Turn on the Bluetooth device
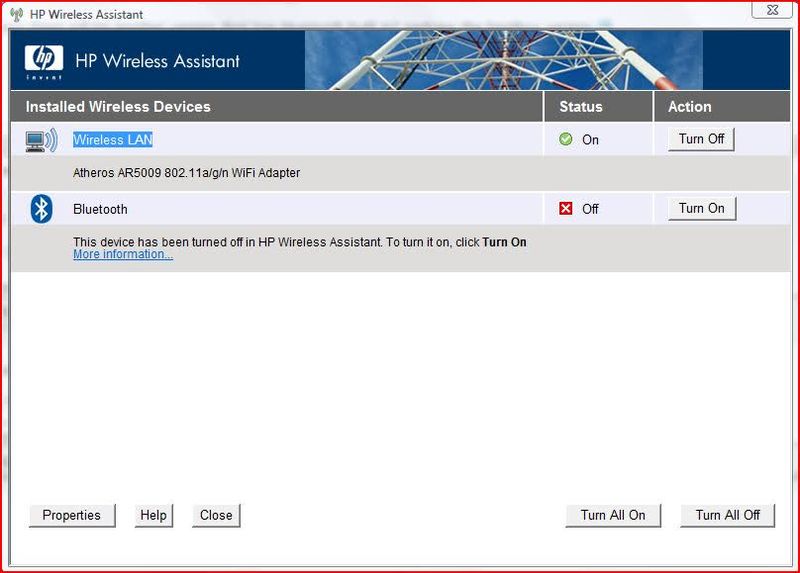This screenshot has width=800, height=573. (702, 209)
